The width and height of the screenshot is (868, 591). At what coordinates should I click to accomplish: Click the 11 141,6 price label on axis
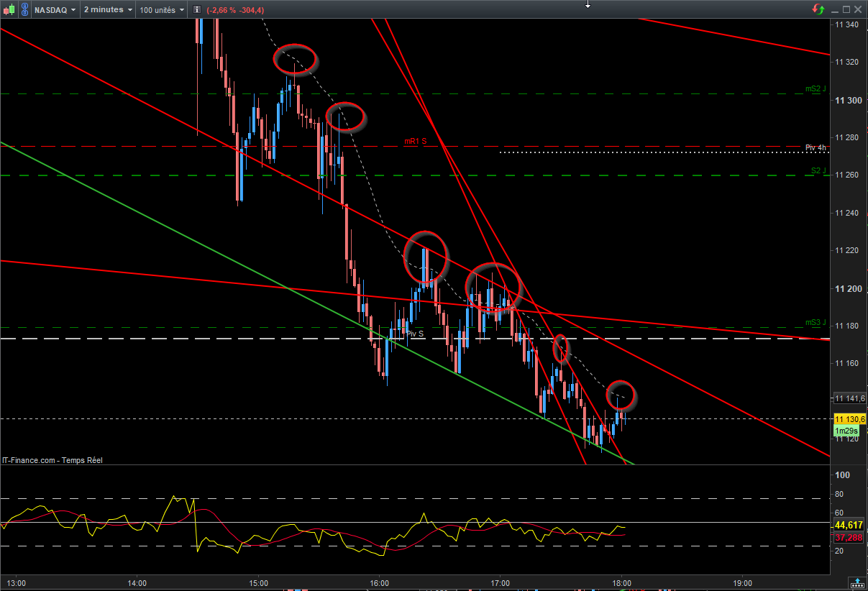[849, 398]
